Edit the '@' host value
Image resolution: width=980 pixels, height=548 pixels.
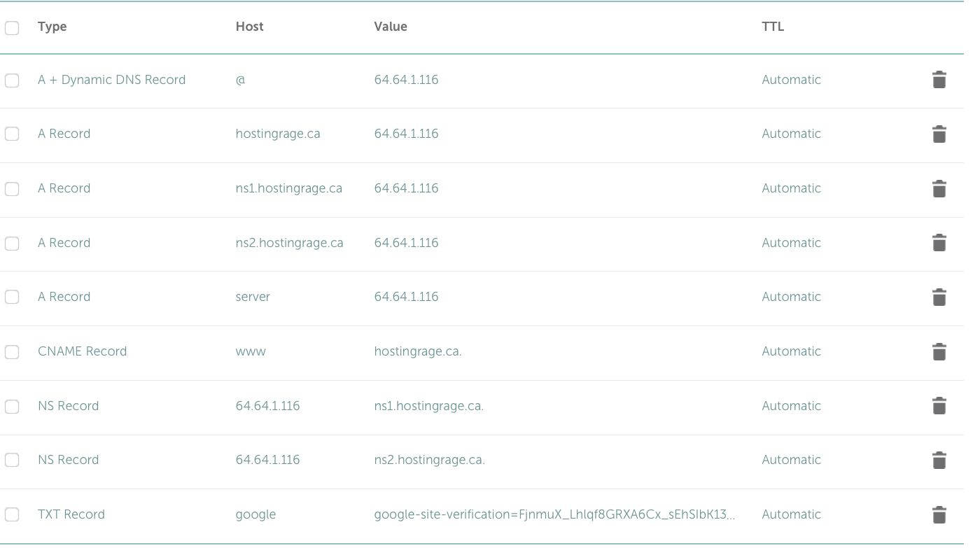(x=241, y=80)
